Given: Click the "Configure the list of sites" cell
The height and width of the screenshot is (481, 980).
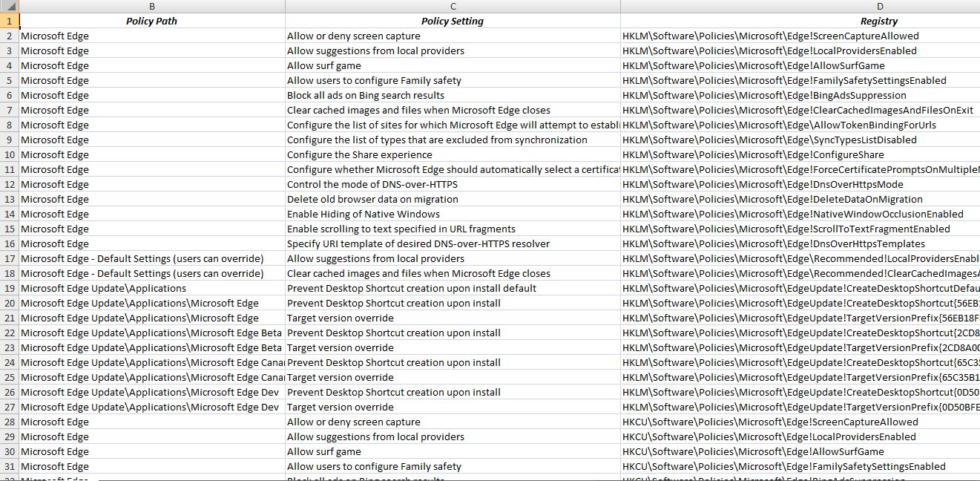Looking at the screenshot, I should [453, 125].
